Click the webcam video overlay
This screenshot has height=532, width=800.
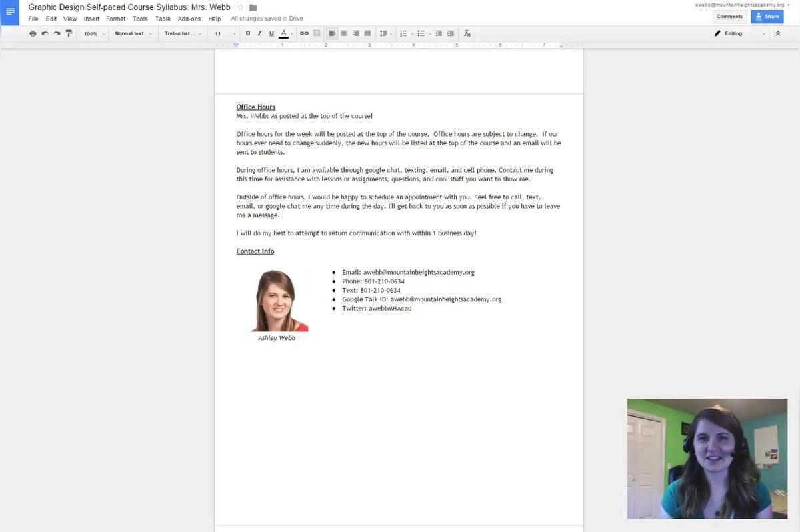click(707, 459)
